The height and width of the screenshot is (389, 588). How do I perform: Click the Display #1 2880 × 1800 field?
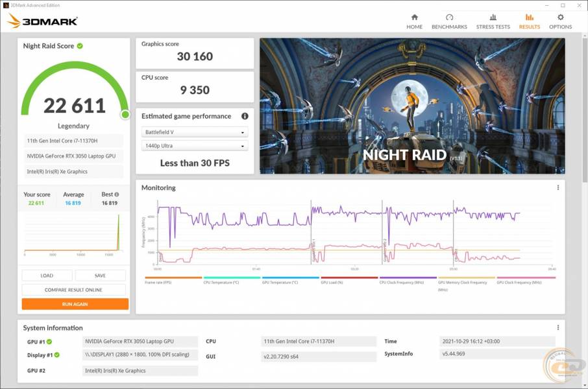click(140, 355)
